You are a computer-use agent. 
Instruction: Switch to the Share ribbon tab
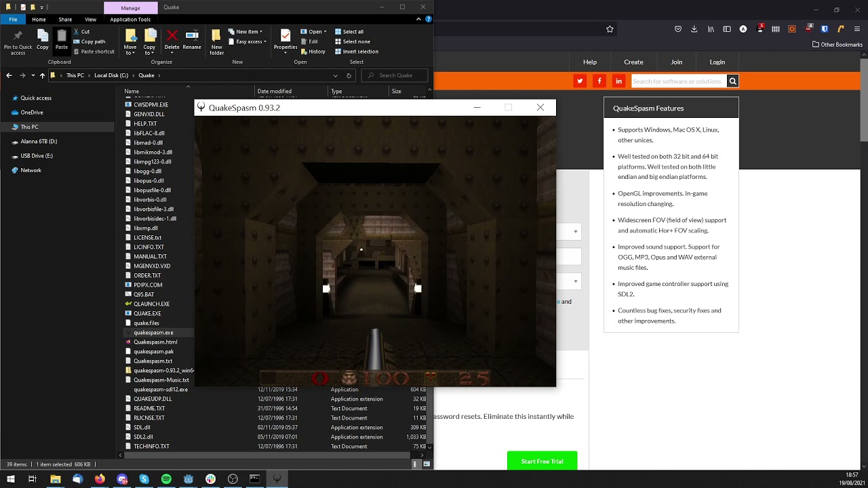click(x=65, y=20)
